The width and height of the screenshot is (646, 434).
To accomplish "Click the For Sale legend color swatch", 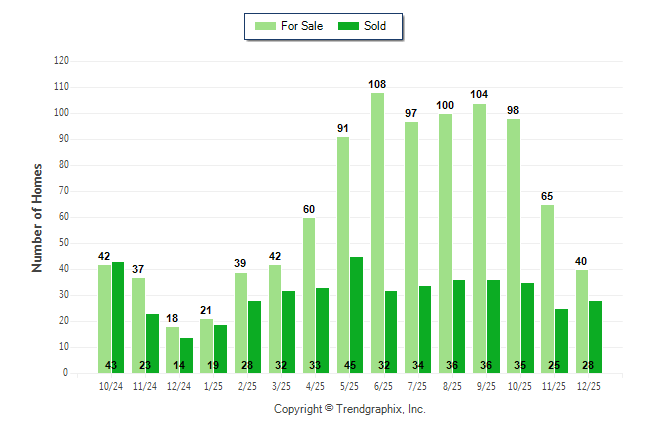I will (267, 26).
